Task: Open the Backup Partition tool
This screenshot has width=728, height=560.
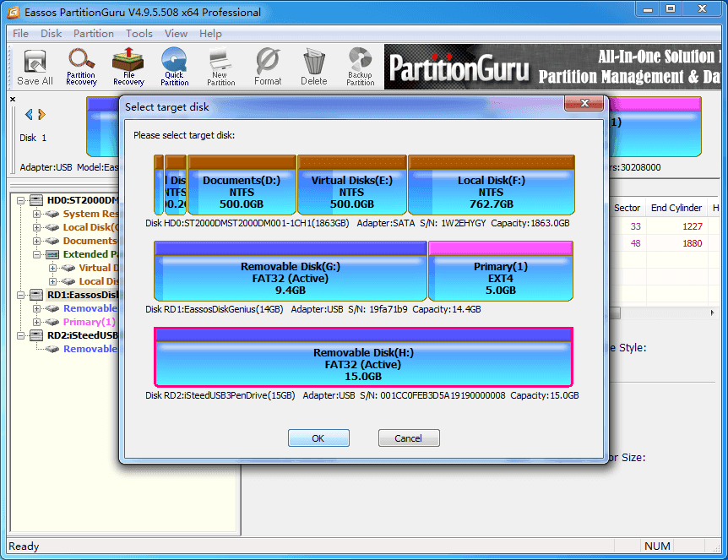Action: [x=361, y=68]
